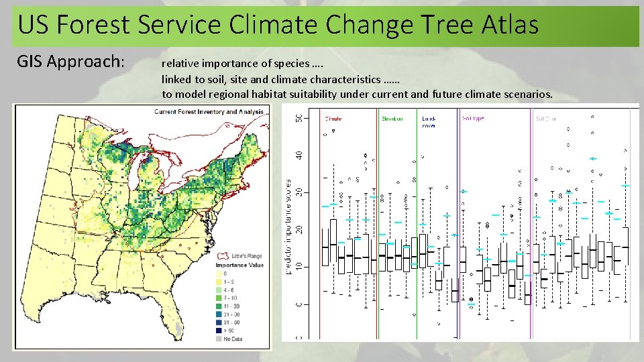The image size is (644, 362).
Task: Click the purple 'Soil type' group label in chart
Action: coord(473,119)
